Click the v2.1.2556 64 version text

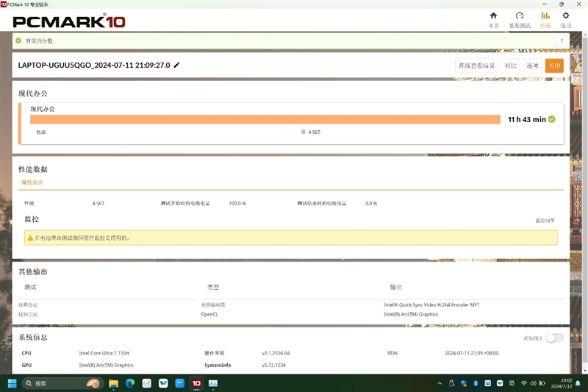(x=276, y=353)
